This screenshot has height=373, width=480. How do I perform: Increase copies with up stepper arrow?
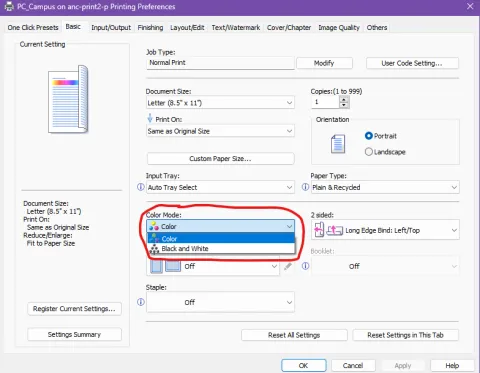tap(344, 99)
